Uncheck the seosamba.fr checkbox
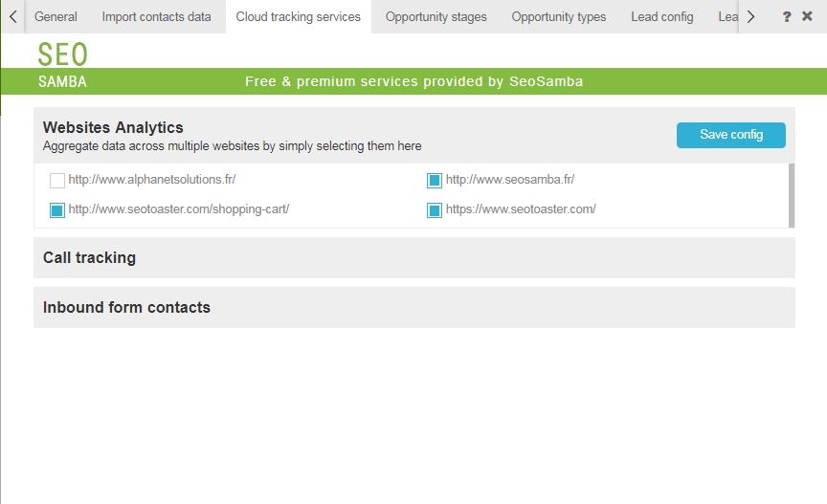The height and width of the screenshot is (504, 827). (x=434, y=181)
